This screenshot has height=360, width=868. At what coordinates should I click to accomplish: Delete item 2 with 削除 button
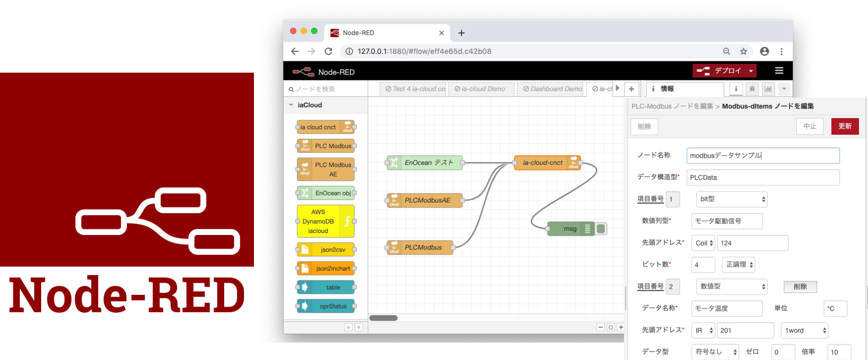pos(801,287)
